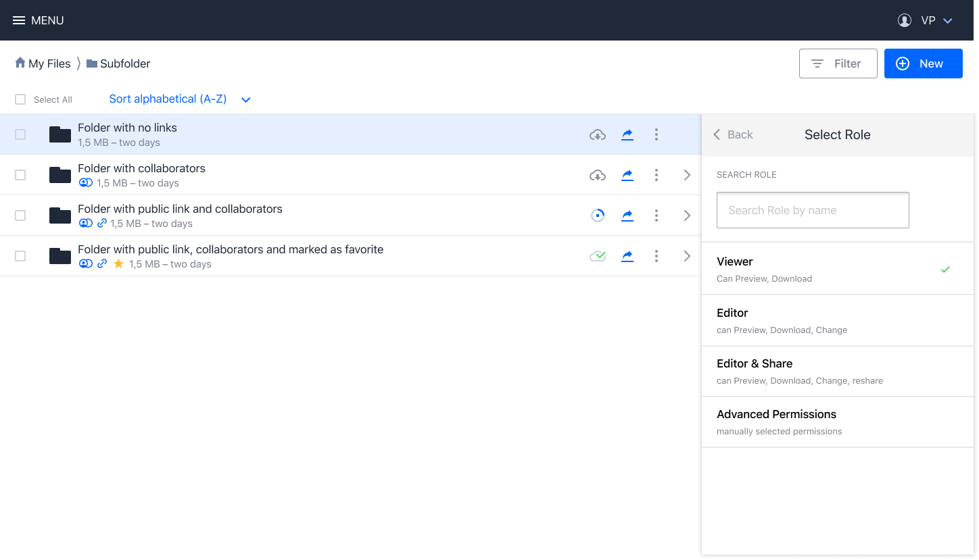Viewport: 979px width, 560px height.
Task: Focus the Search Role by name field
Action: tap(813, 210)
